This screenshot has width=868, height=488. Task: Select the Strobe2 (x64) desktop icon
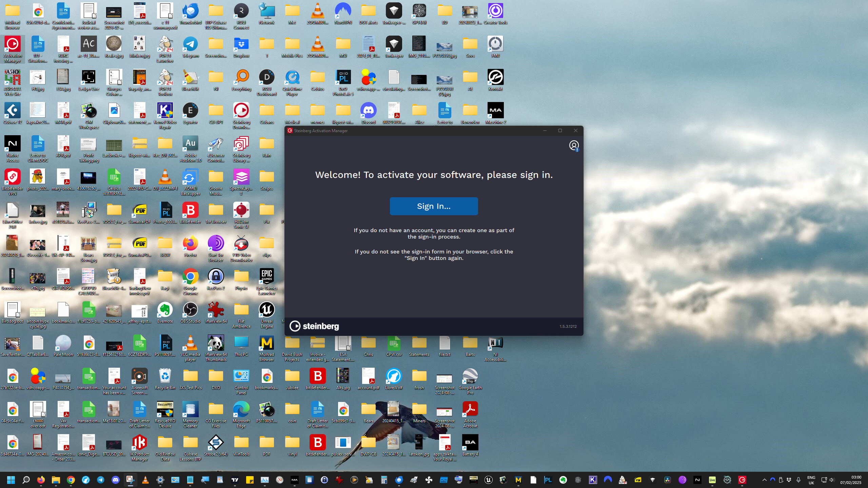pos(216,446)
